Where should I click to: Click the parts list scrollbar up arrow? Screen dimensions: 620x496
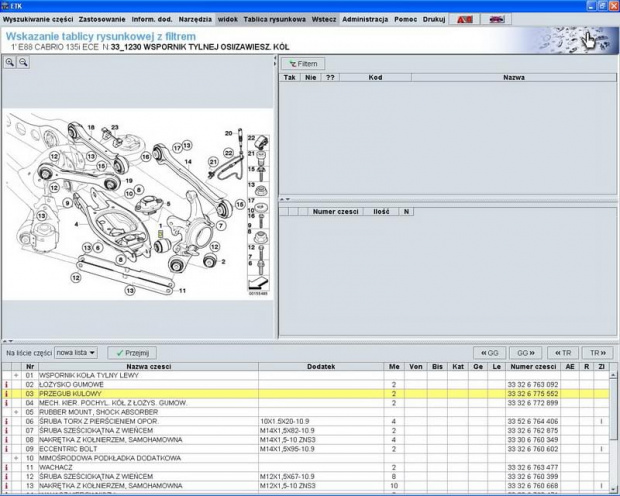613,375
